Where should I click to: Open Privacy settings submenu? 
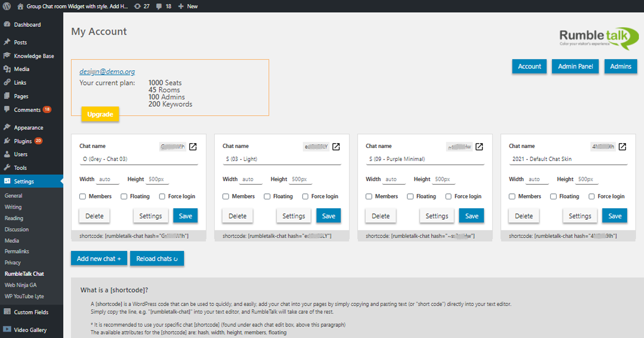coord(13,263)
